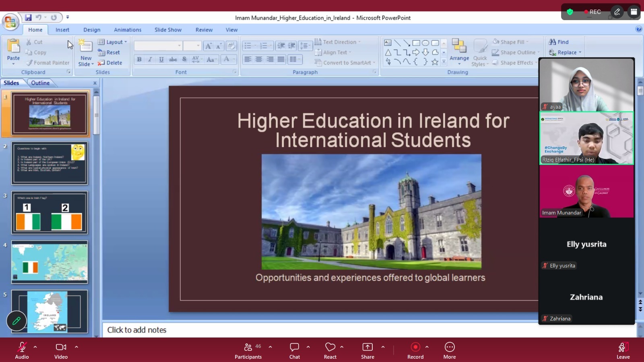Click the Paste icon in Clipboard group

[x=13, y=47]
